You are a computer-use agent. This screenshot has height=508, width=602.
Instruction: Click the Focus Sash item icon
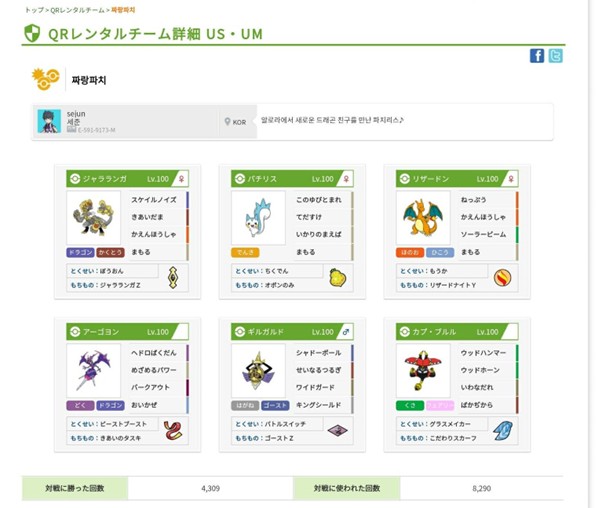174,430
